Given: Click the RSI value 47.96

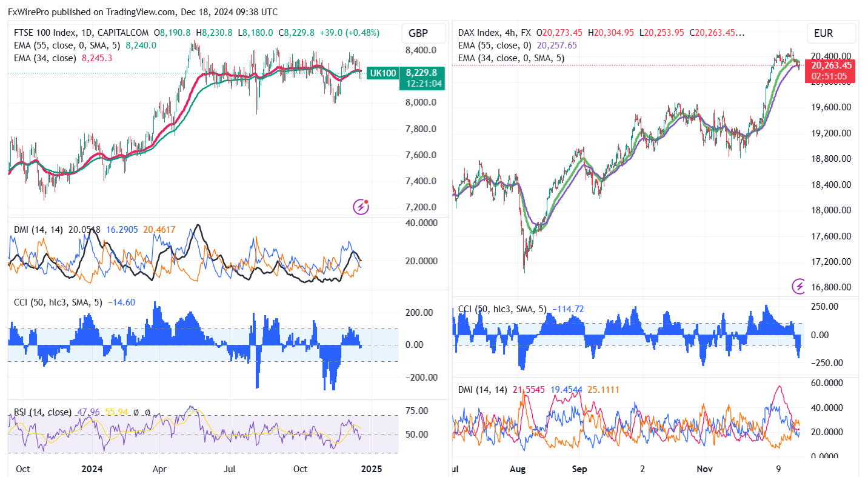Looking at the screenshot, I should [87, 413].
